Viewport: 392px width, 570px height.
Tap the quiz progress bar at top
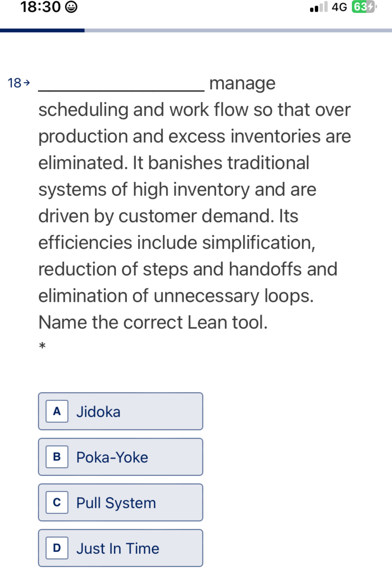click(x=196, y=30)
